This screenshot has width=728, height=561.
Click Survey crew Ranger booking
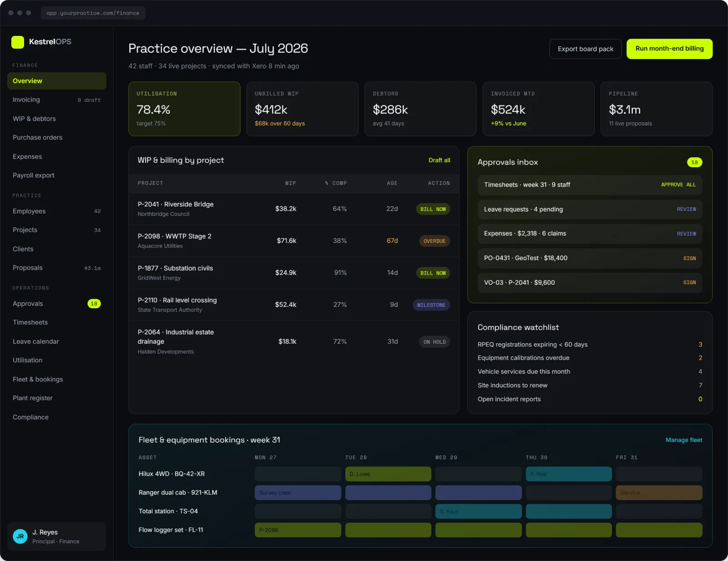coord(298,492)
